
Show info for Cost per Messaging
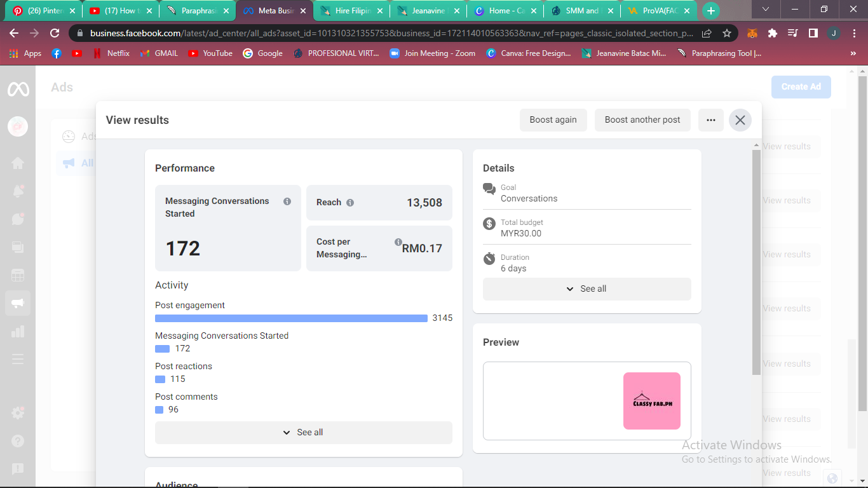coord(398,242)
